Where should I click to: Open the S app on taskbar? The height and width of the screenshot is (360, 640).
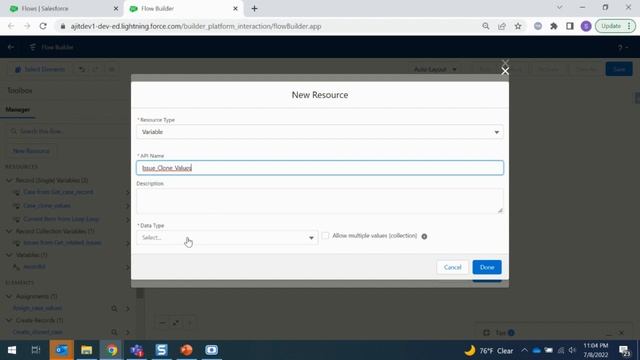click(x=162, y=350)
